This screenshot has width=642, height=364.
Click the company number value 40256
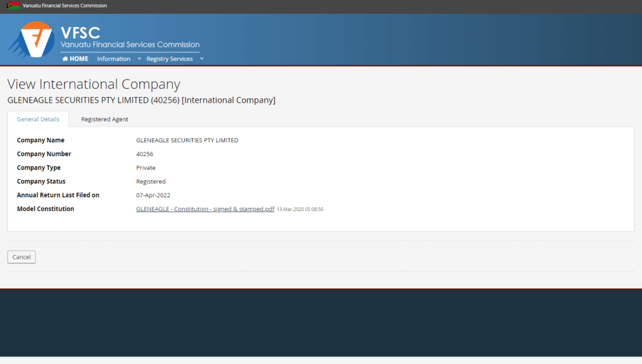pos(145,154)
